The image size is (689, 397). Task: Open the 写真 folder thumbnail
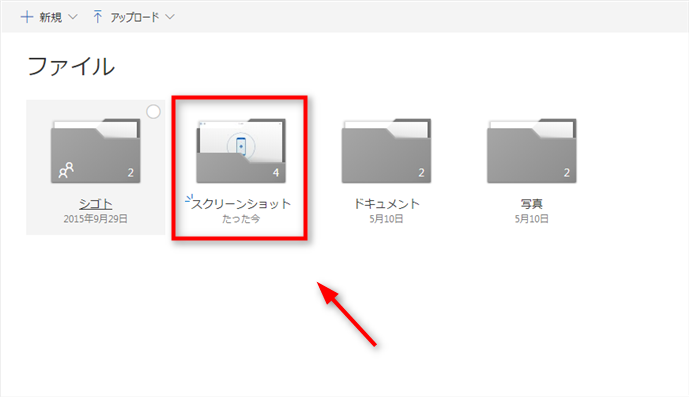[x=532, y=150]
